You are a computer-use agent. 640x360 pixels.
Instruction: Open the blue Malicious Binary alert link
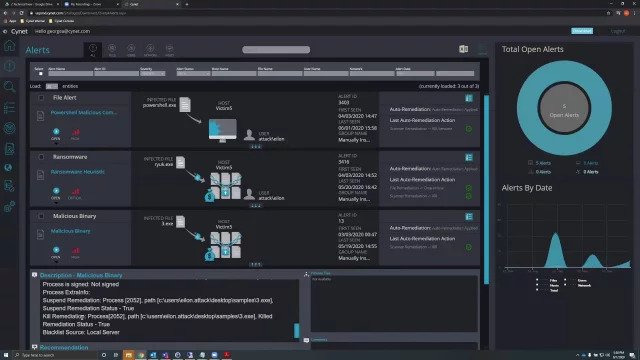tap(71, 231)
